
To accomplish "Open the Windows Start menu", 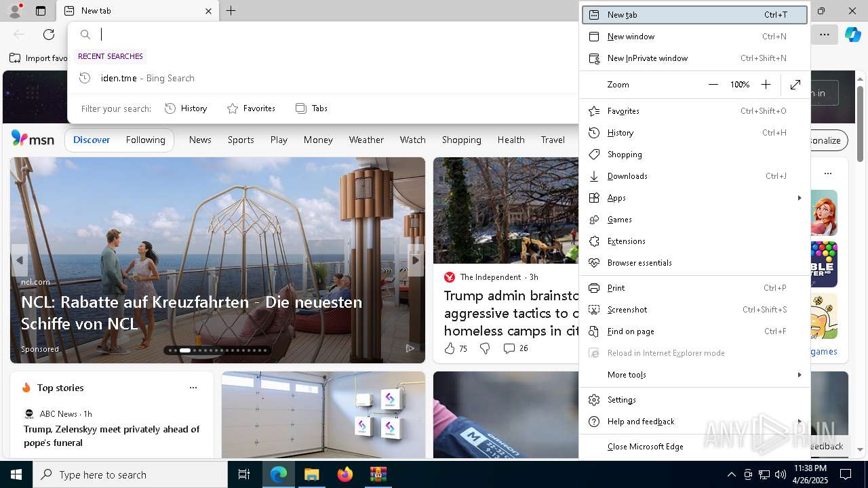I will pos(16,474).
